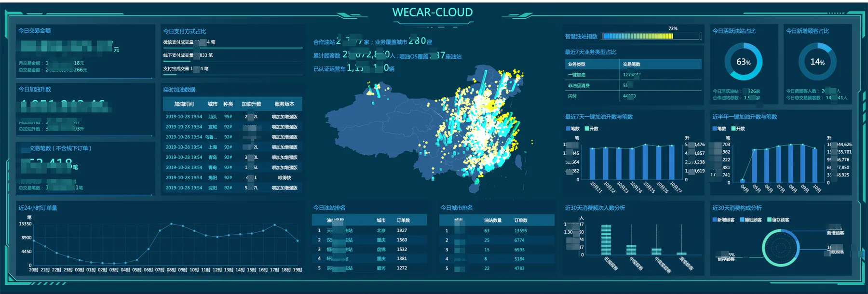868x294 pixels.
Task: Toggle 笔数 legend in 近半年一键加油 chart
Action: (x=720, y=129)
